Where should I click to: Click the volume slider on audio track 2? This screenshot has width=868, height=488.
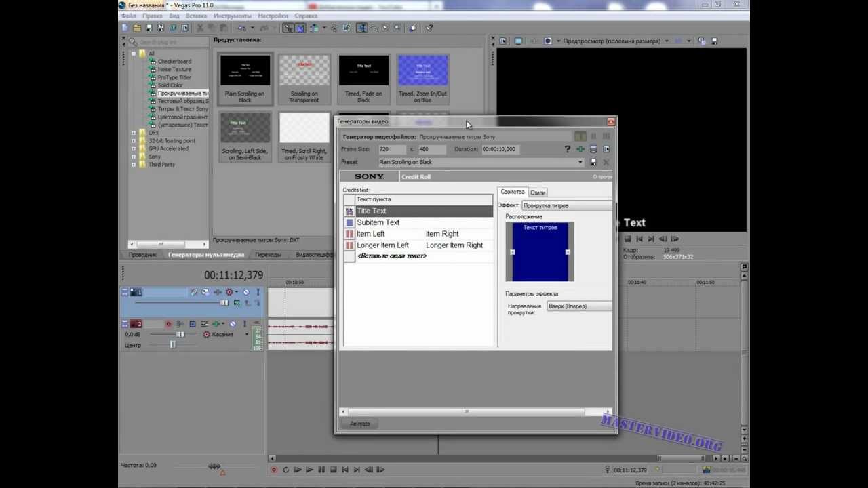(180, 334)
